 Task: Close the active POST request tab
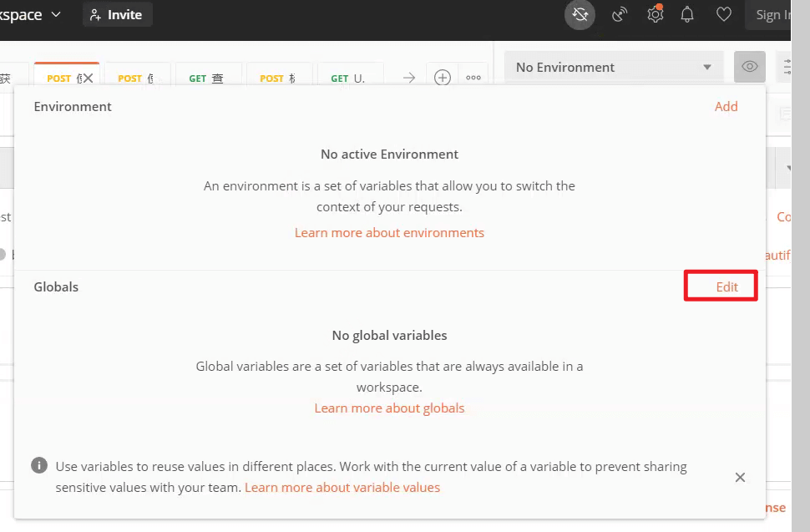tap(88, 79)
